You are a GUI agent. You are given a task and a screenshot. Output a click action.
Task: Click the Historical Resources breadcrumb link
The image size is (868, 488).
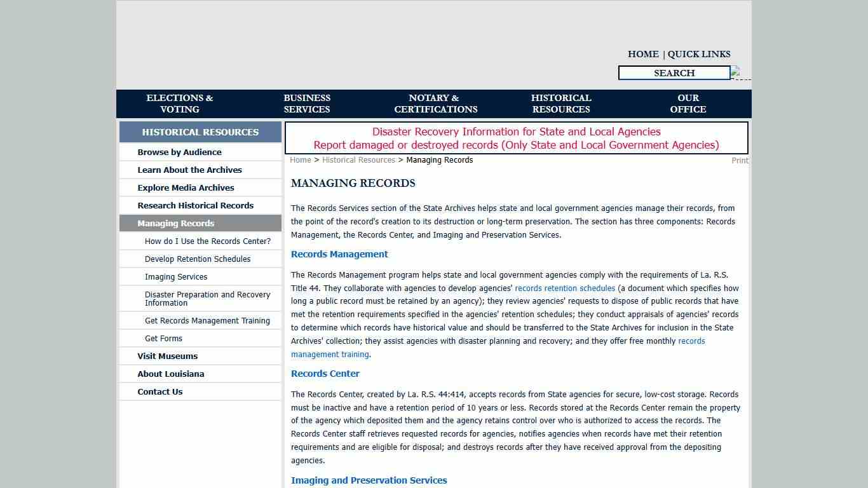(x=358, y=160)
